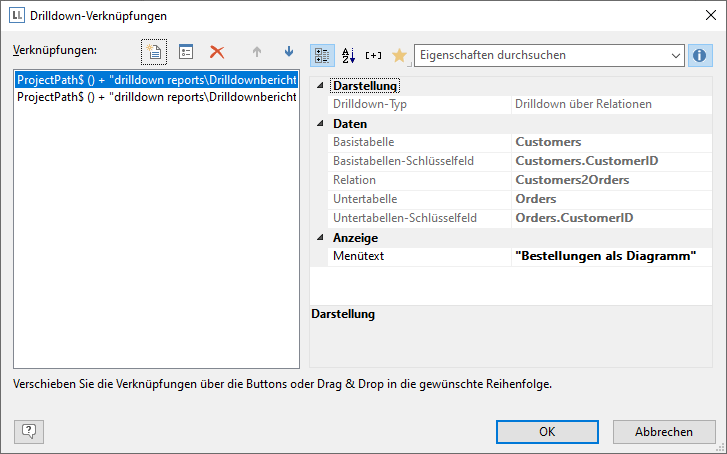This screenshot has height=454, width=727.
Task: Click the Abbrechen button
Action: [x=664, y=432]
